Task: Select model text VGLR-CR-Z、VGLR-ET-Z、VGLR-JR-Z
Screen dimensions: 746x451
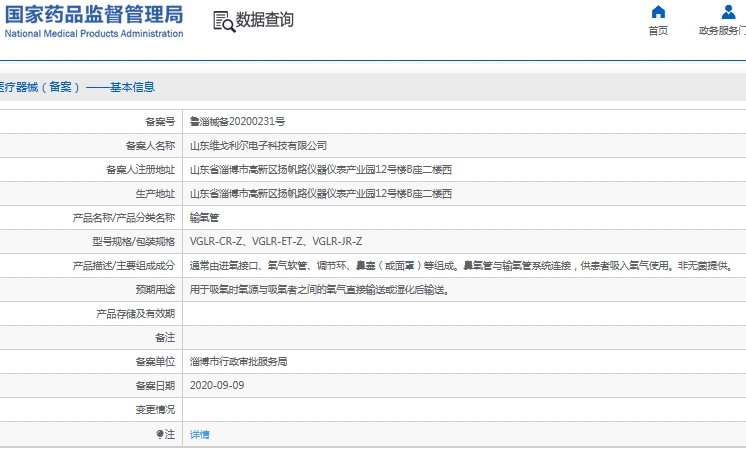Action: (276, 242)
